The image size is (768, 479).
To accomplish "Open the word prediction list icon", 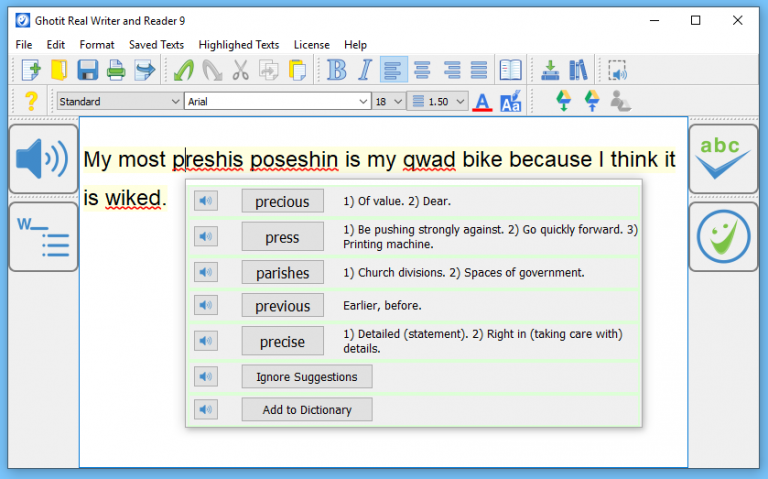I will pyautogui.click(x=43, y=236).
